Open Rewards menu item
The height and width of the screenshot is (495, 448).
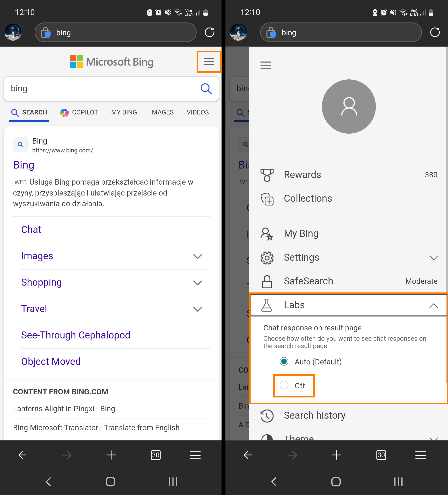tap(349, 175)
